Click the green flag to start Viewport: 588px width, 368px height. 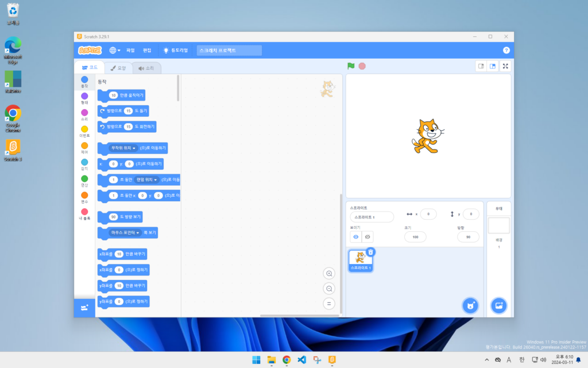(351, 66)
